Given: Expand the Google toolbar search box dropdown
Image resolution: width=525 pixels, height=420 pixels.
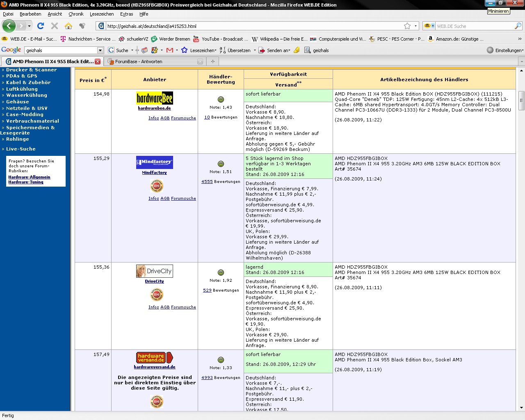Looking at the screenshot, I should (100, 50).
